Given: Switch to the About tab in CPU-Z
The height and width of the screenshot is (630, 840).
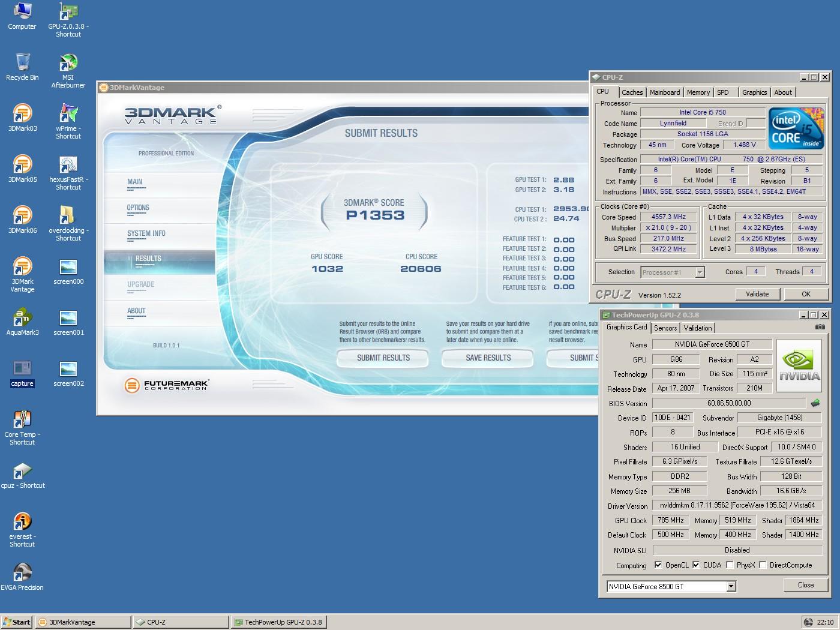Looking at the screenshot, I should (x=783, y=92).
